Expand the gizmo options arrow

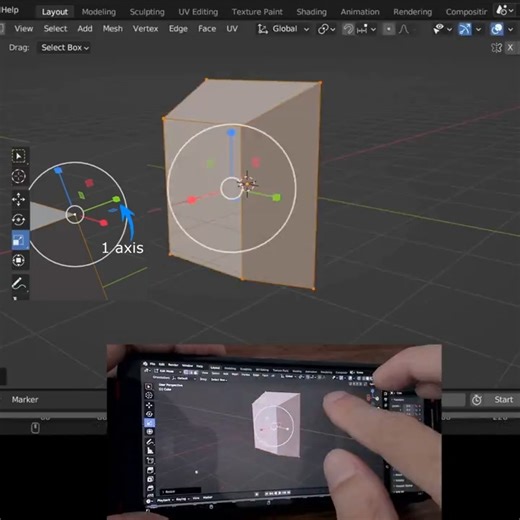(478, 29)
